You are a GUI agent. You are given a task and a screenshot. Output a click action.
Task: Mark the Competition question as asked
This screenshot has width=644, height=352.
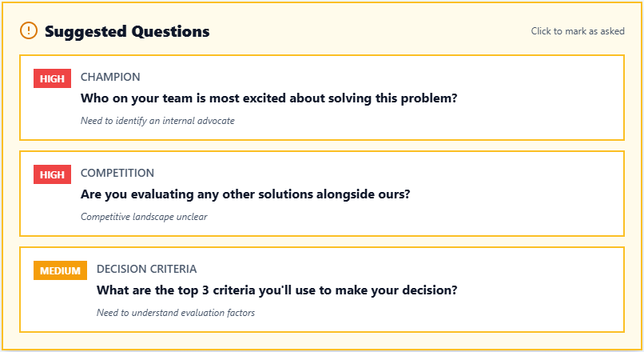tap(321, 194)
